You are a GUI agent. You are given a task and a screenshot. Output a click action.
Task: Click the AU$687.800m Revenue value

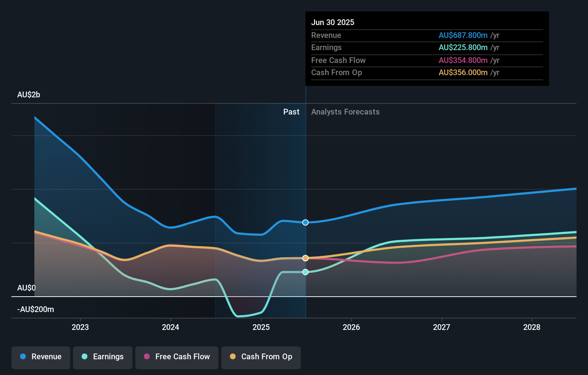click(463, 35)
